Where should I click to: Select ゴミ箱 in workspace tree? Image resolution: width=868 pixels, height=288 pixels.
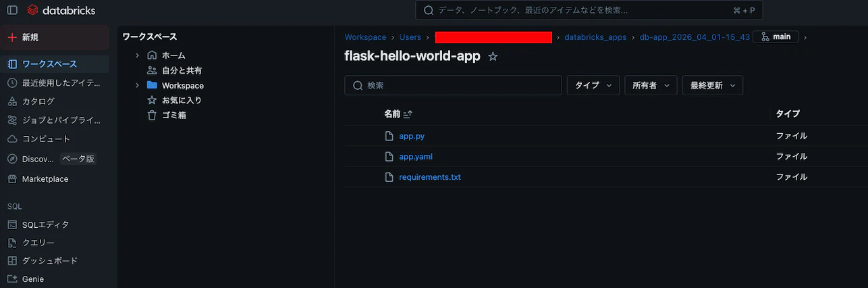(x=174, y=115)
